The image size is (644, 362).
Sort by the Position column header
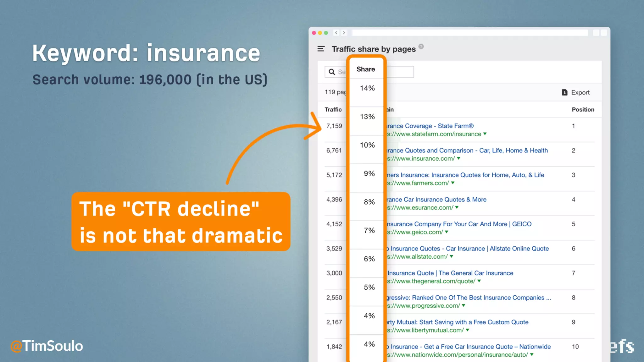583,109
